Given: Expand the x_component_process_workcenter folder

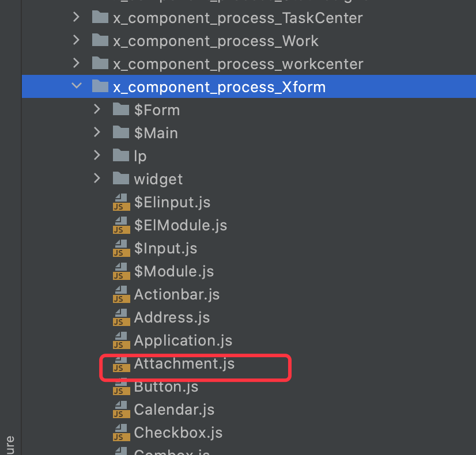Looking at the screenshot, I should point(76,64).
